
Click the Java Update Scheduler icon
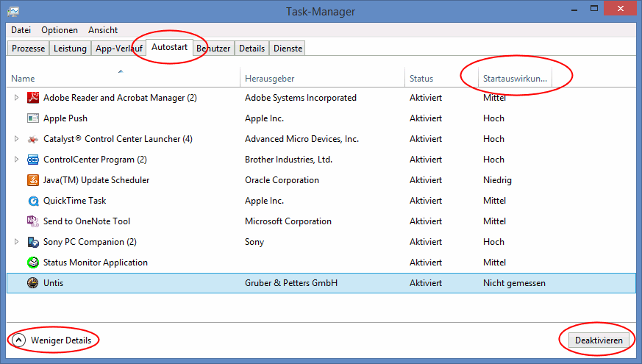[32, 180]
